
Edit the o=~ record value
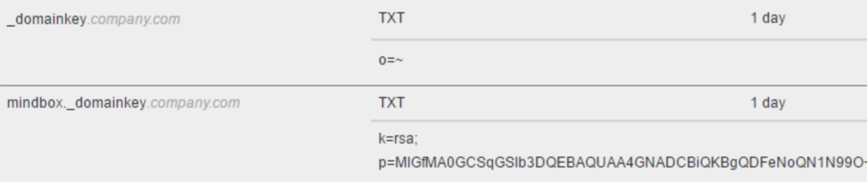coord(391,61)
